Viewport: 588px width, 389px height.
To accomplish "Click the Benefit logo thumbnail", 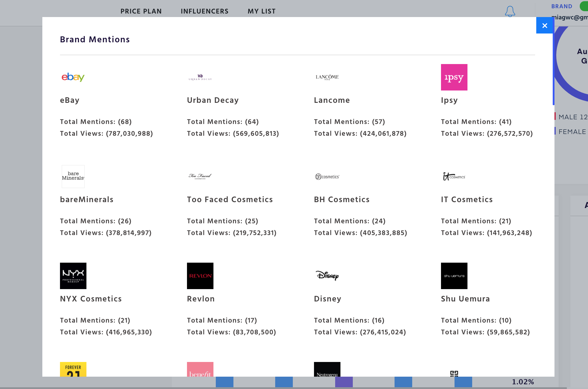I will pos(200,369).
